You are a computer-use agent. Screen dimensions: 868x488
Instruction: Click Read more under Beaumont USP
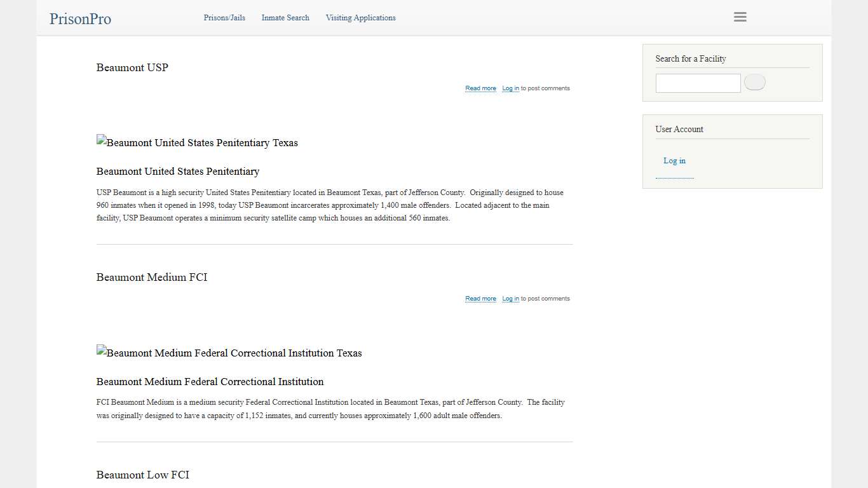pos(480,88)
